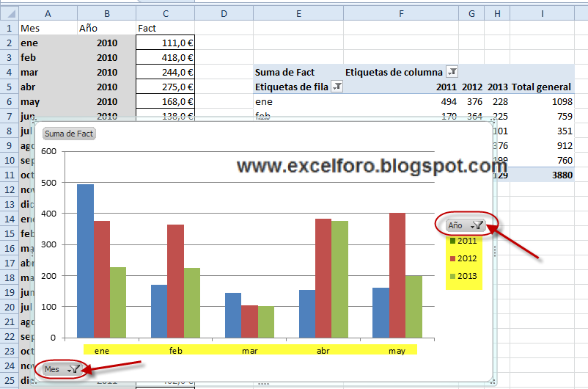This screenshot has height=389, width=588.
Task: Click the 2011 legend color marker
Action: pyautogui.click(x=452, y=241)
